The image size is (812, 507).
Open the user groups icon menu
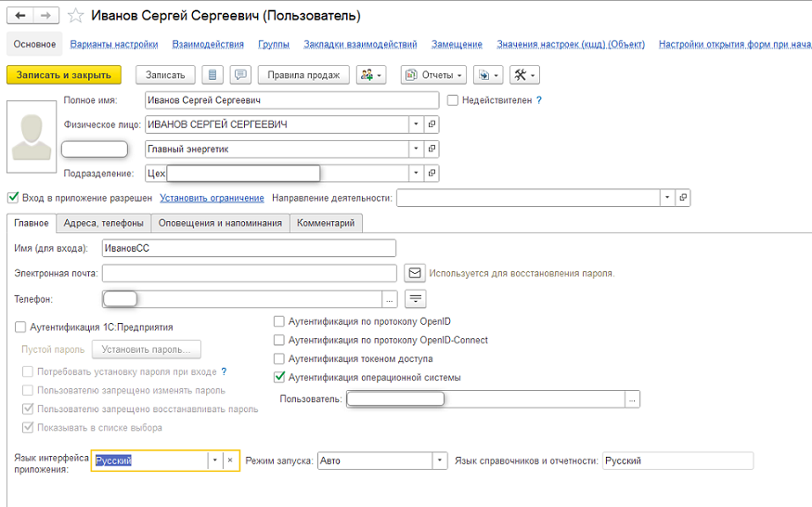coord(370,74)
